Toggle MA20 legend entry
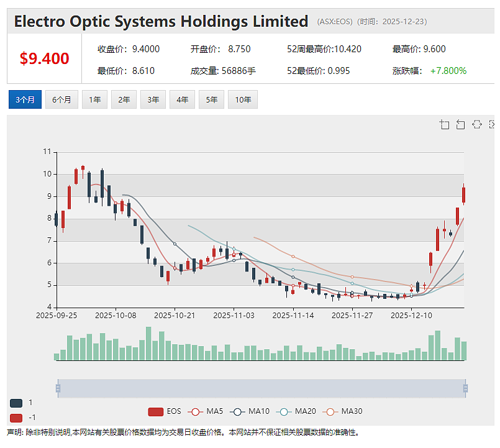The width and height of the screenshot is (500, 448). coord(296,411)
